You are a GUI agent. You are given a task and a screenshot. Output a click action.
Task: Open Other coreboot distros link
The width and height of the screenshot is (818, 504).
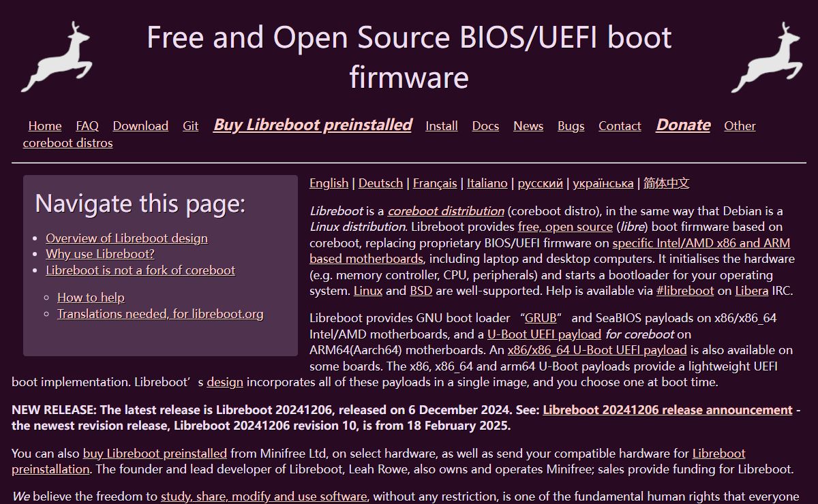point(67,143)
